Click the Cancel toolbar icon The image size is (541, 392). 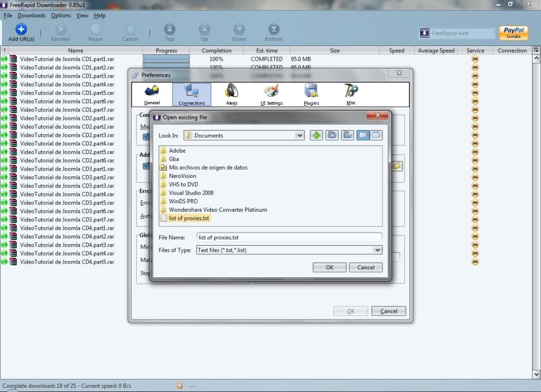[x=130, y=30]
